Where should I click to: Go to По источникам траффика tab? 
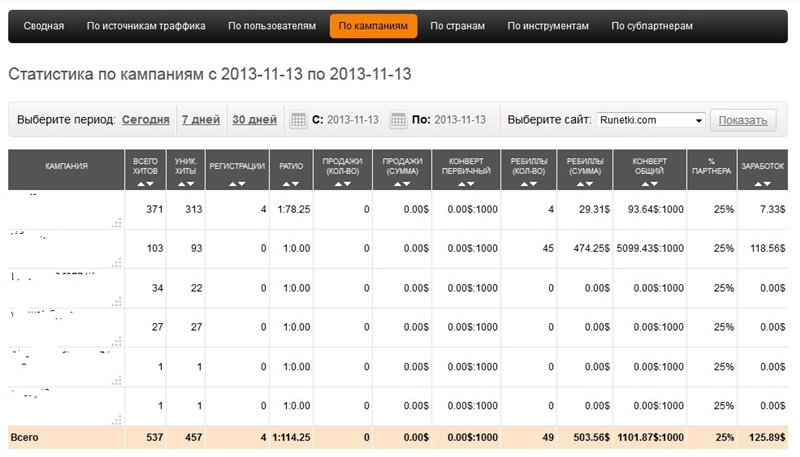click(146, 26)
